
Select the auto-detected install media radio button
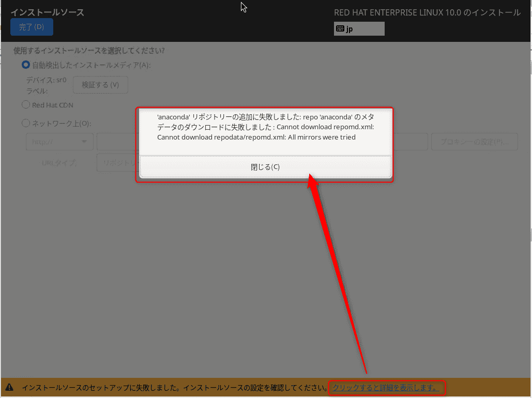(x=26, y=65)
